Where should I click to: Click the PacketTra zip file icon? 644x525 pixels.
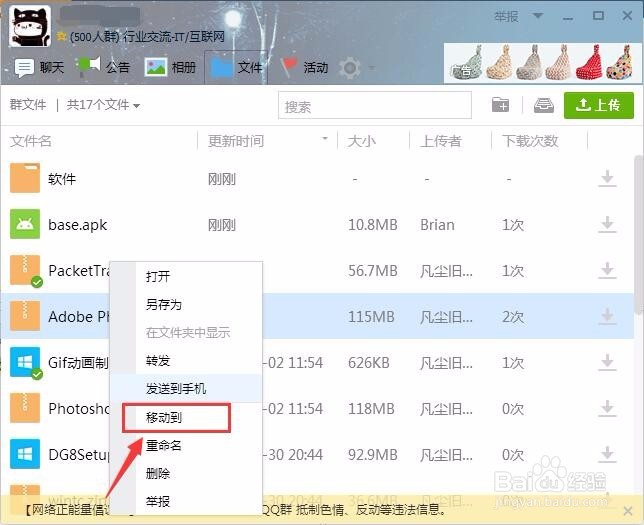tap(25, 270)
